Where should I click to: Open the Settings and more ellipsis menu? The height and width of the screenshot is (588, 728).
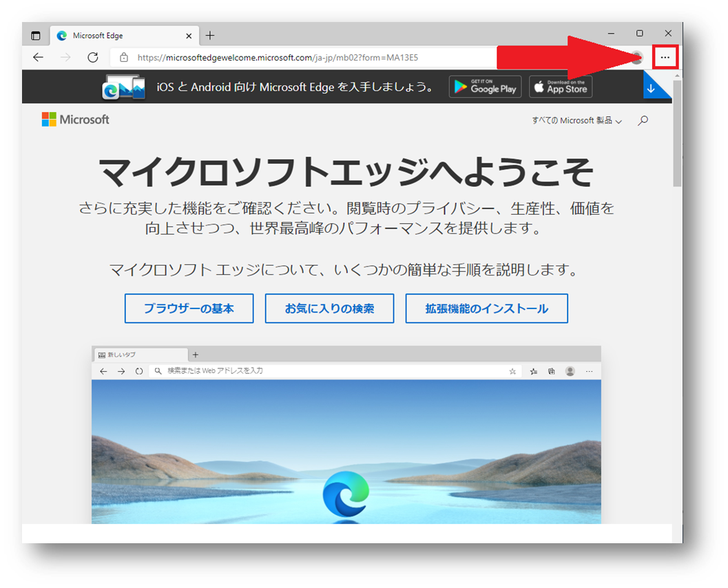(665, 58)
